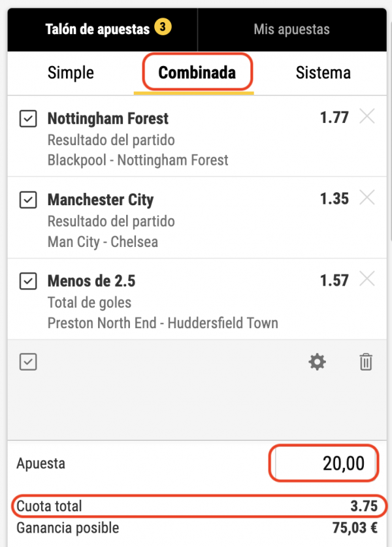Click the Preston North End - Huddersfield Town match
Image resolution: width=392 pixels, height=547 pixels.
click(x=163, y=323)
